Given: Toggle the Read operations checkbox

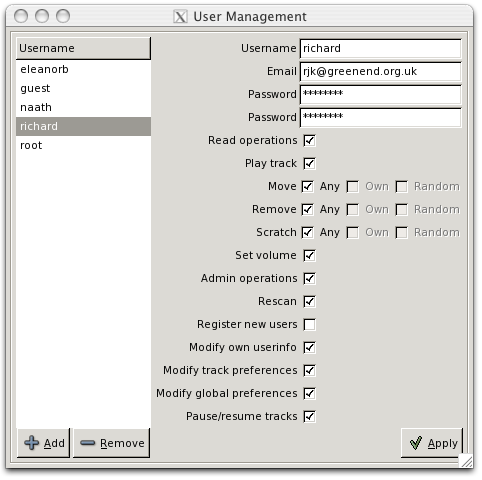Looking at the screenshot, I should [309, 140].
